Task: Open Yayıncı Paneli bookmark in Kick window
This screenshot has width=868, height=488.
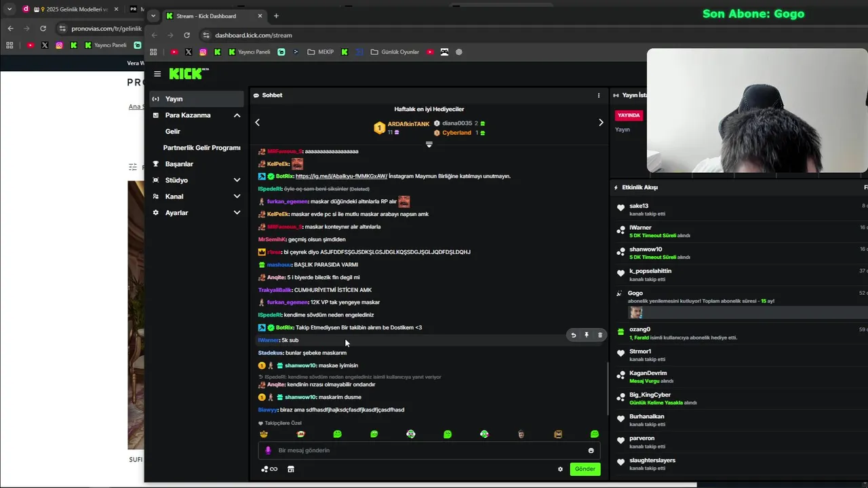Action: 250,52
